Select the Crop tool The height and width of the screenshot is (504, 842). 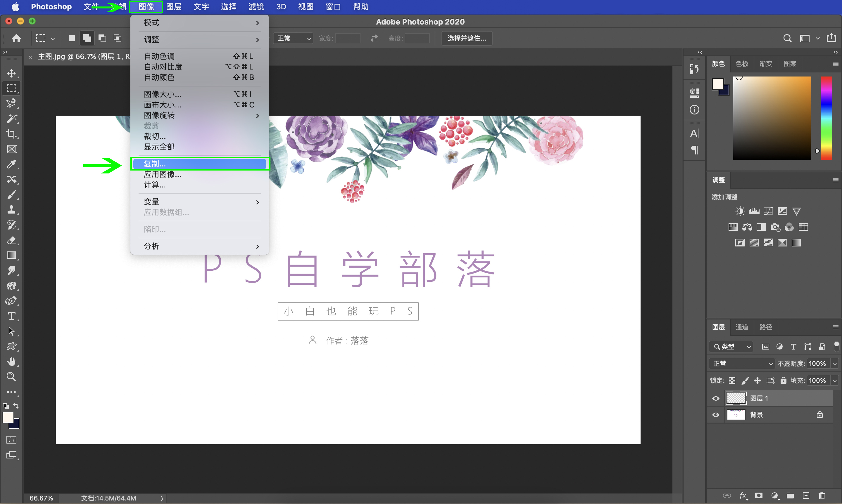[12, 134]
